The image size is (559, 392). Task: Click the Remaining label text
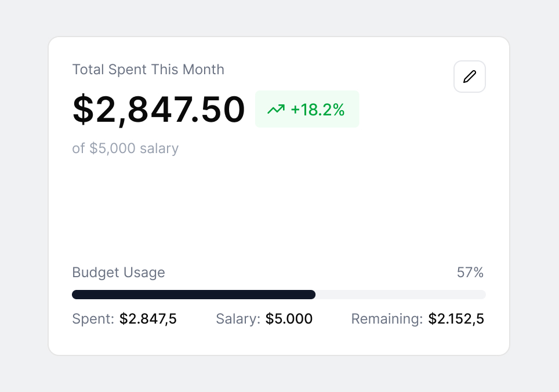(x=387, y=318)
